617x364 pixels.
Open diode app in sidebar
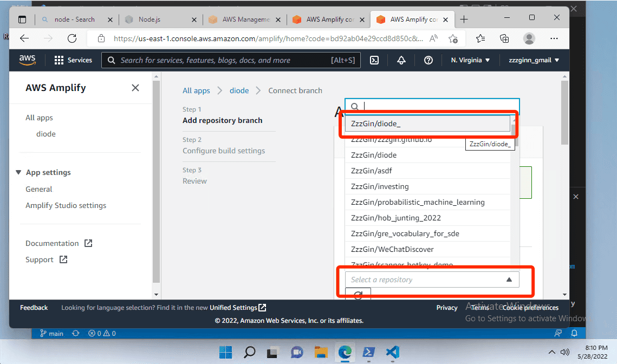(x=46, y=134)
